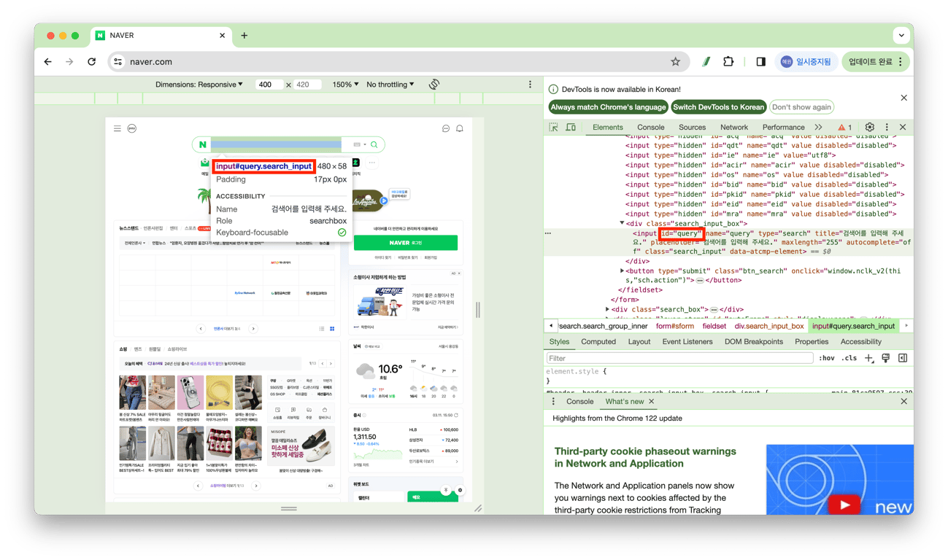The width and height of the screenshot is (948, 560).
Task: Bookmark this page with the star icon
Action: point(675,62)
